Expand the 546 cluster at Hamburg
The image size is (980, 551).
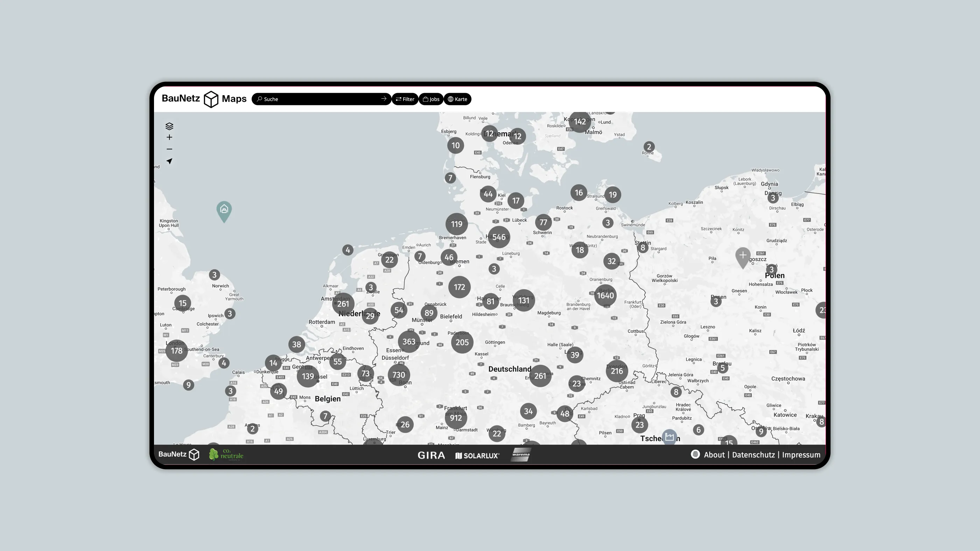point(499,237)
